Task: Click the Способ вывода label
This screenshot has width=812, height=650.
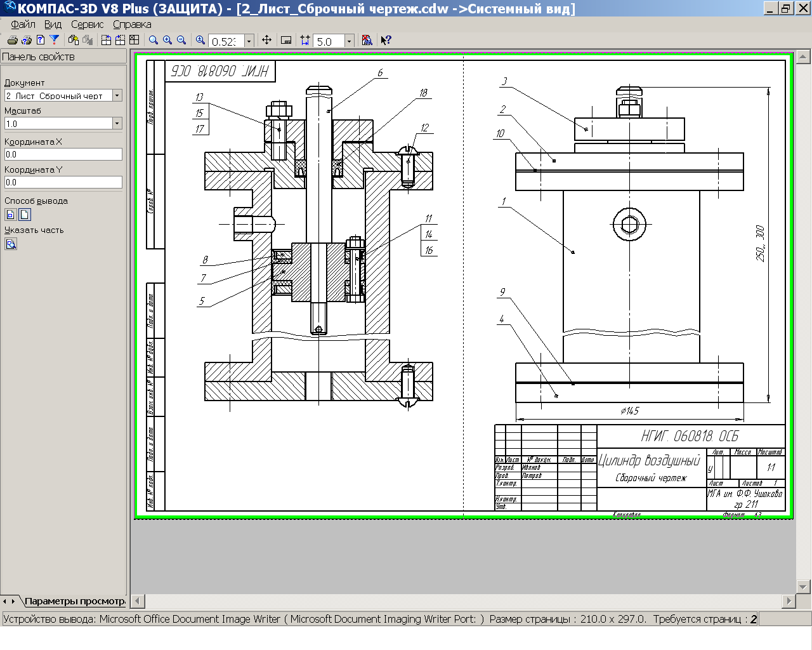Action: 36,201
